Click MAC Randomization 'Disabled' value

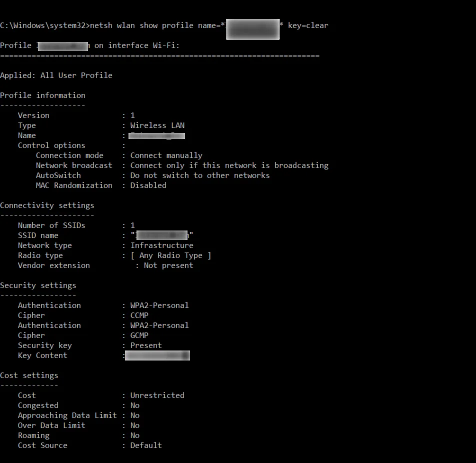(148, 185)
